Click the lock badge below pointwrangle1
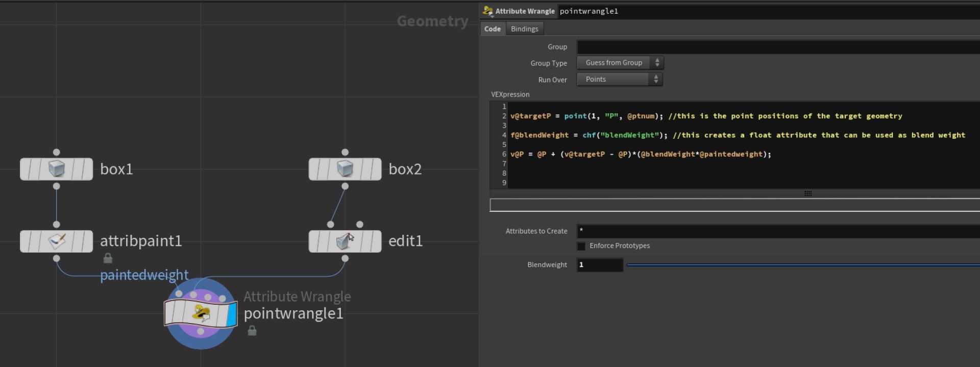This screenshot has width=980, height=367. (x=252, y=331)
